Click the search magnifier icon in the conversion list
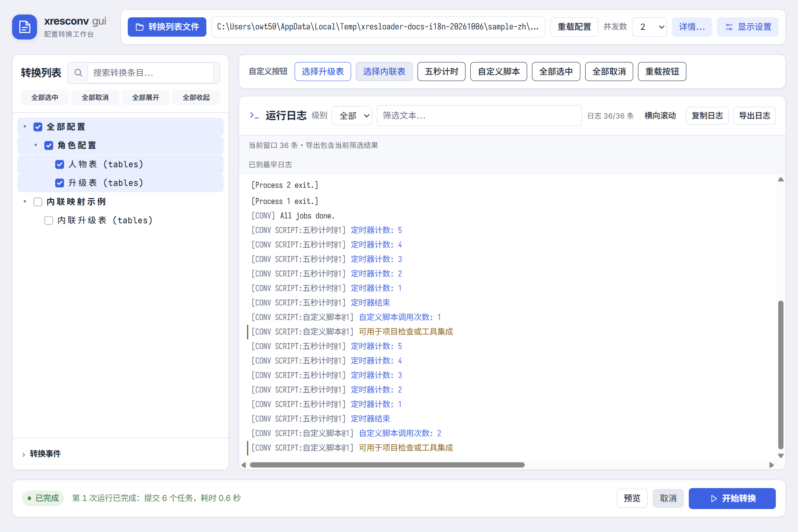 [78, 73]
